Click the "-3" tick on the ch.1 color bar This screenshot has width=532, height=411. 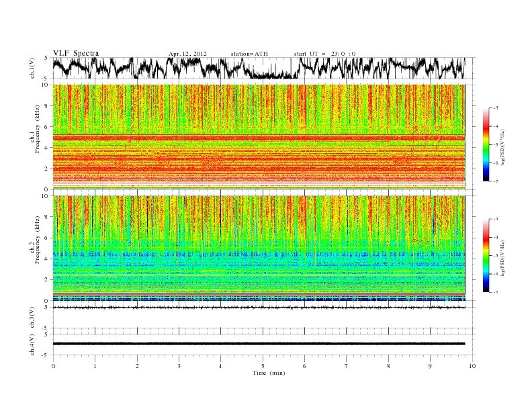[x=496, y=108]
